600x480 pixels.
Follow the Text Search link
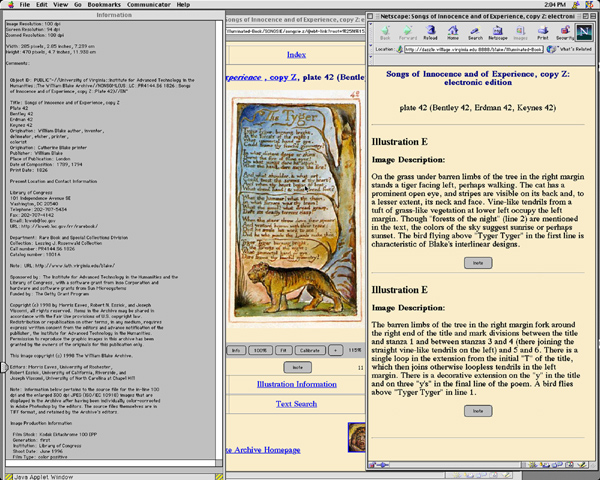pos(297,404)
